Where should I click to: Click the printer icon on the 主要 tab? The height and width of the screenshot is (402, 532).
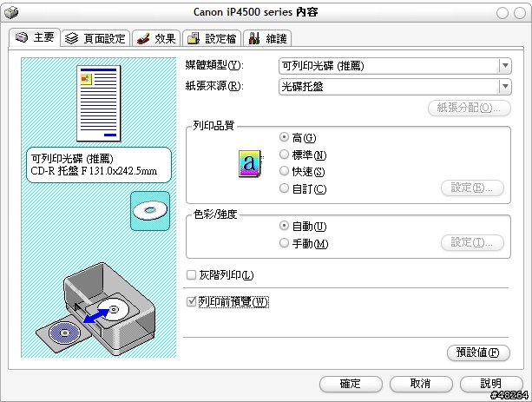coord(22,37)
